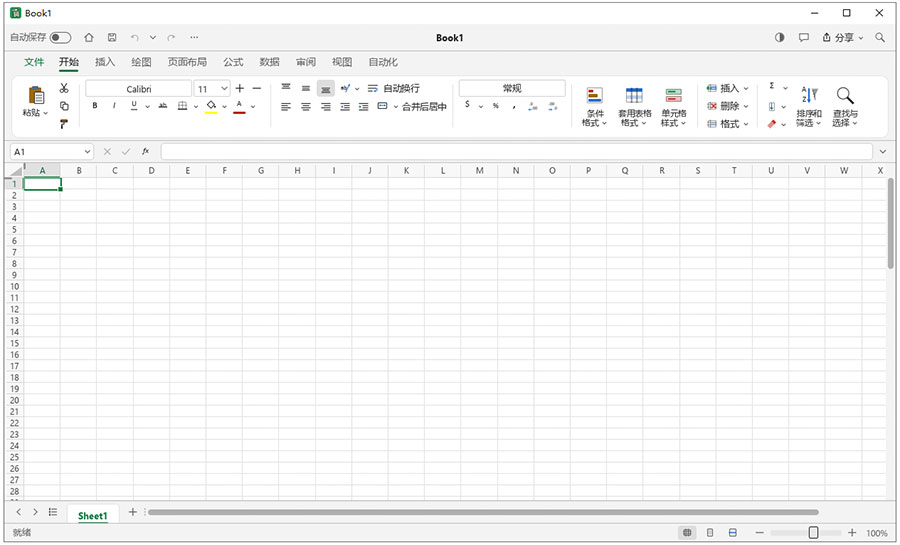
Task: Open the comments speech bubble icon
Action: [804, 37]
